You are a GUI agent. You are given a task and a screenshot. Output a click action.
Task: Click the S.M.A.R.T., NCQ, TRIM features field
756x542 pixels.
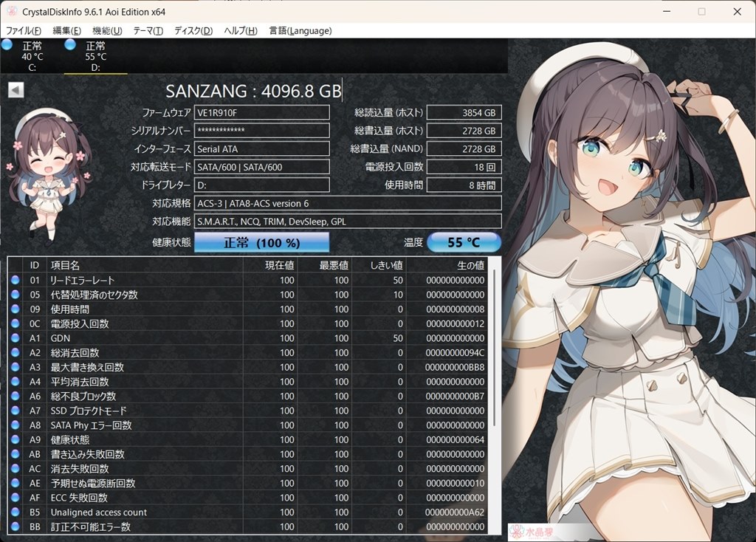(x=348, y=222)
